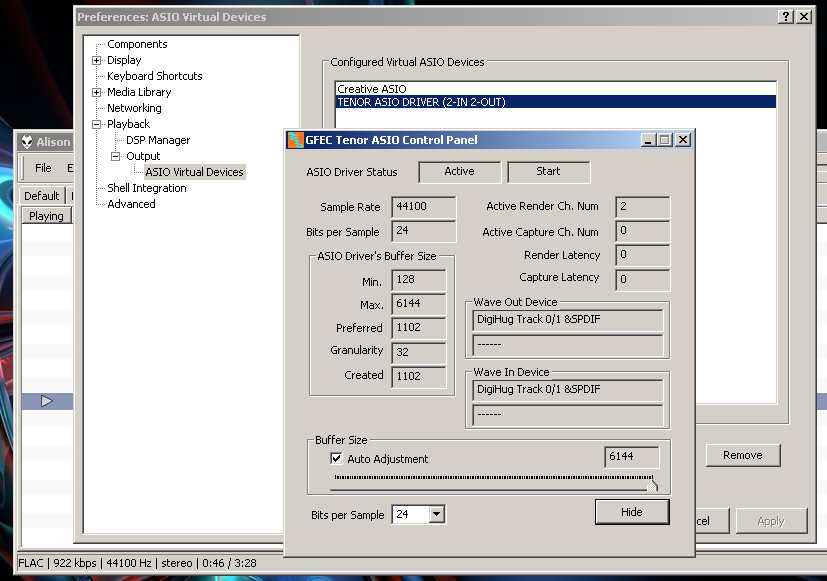Screen dimensions: 827x581
Task: Click the playing indicator arrow in playlist
Action: [x=46, y=401]
